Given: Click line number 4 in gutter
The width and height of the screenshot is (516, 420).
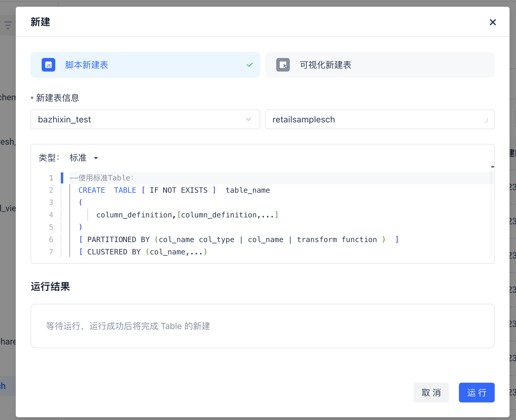Looking at the screenshot, I should (x=51, y=215).
